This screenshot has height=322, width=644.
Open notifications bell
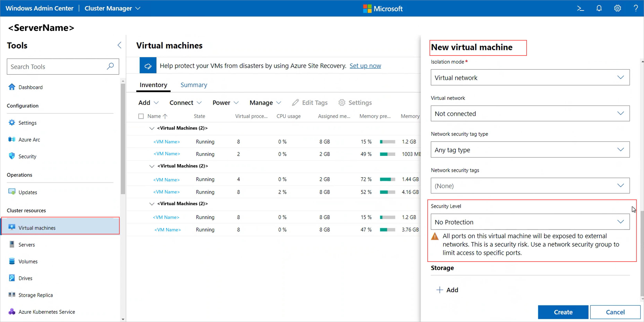599,8
